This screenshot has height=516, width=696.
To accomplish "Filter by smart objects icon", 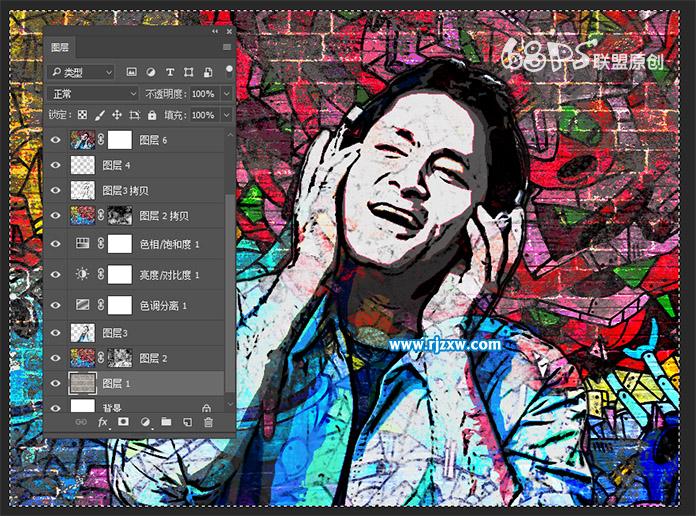I will coord(208,72).
